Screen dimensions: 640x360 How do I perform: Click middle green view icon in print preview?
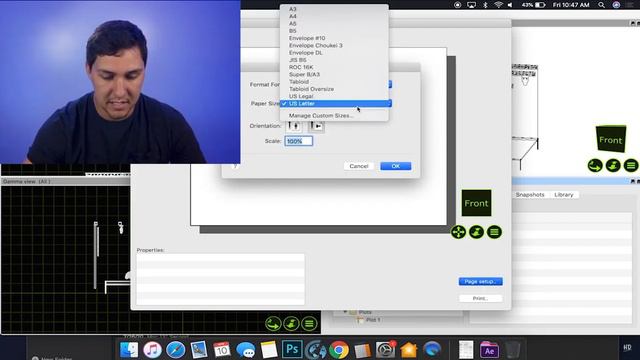click(476, 232)
